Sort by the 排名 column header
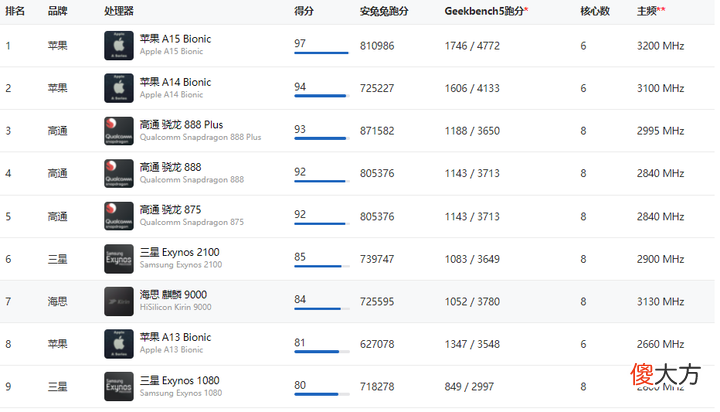 [15, 11]
